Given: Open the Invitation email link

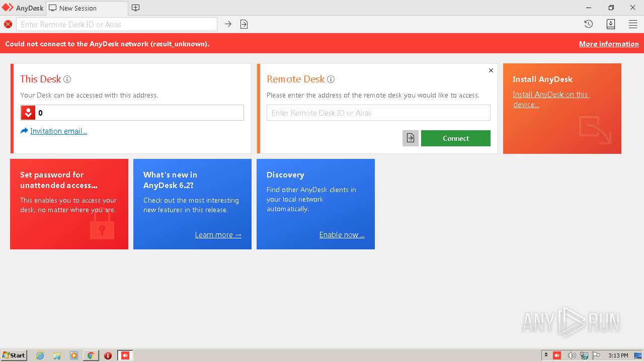Looking at the screenshot, I should click(58, 131).
